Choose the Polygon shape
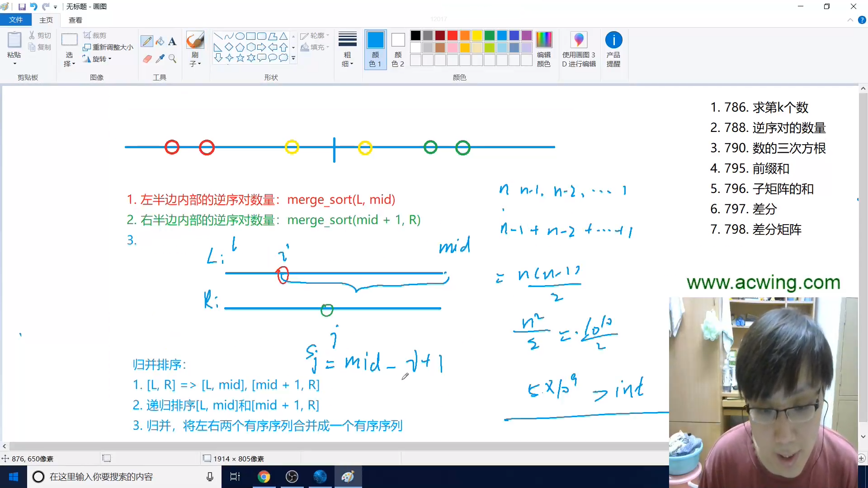 pos(272,36)
